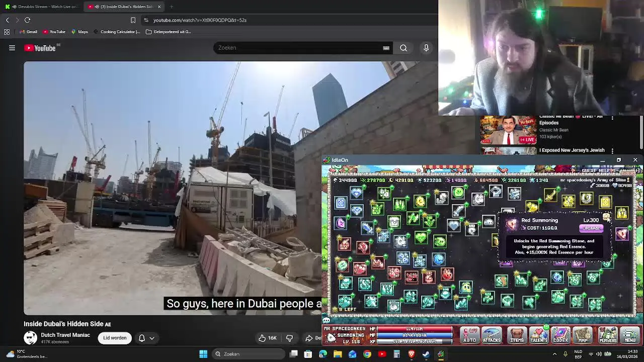644x362 pixels.
Task: Open the Gmail bookmark
Action: tap(28, 32)
